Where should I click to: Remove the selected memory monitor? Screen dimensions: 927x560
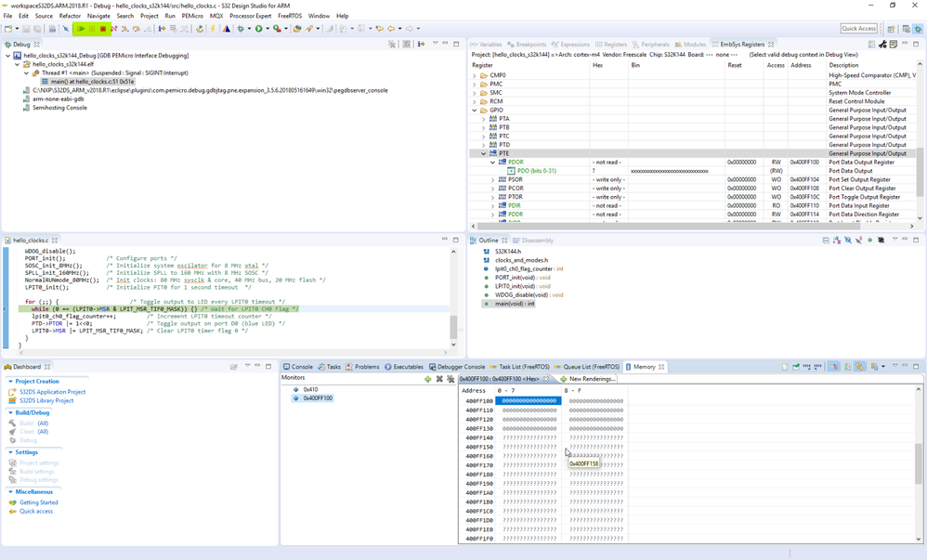point(439,379)
